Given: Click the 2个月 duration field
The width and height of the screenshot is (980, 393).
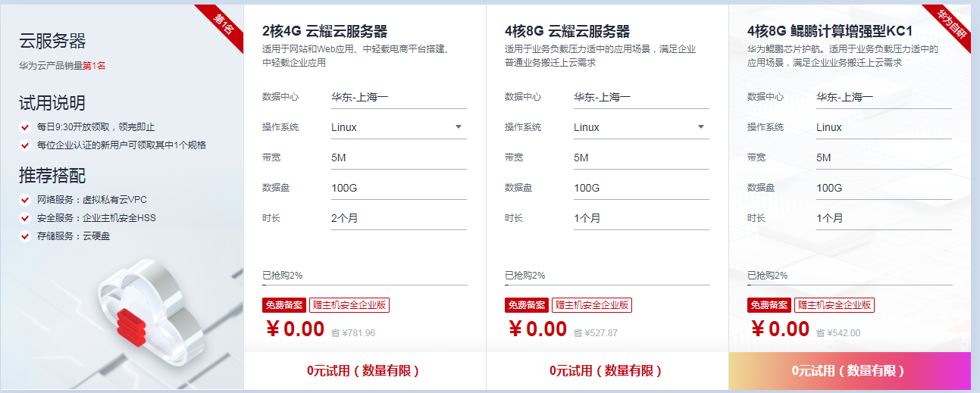Looking at the screenshot, I should pyautogui.click(x=398, y=218).
